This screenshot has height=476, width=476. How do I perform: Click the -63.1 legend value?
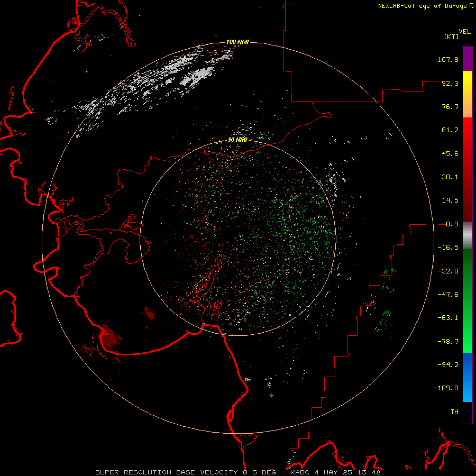pyautogui.click(x=448, y=318)
